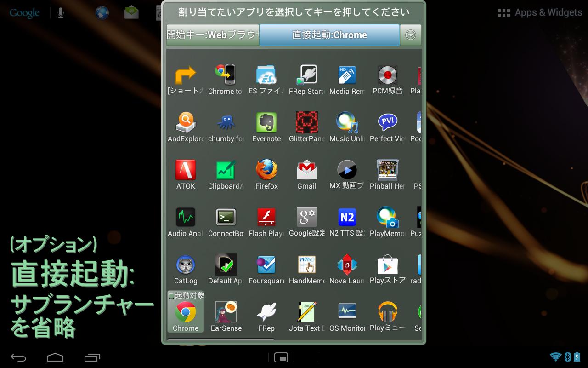
Task: Pick the ConnectBot terminal app
Action: click(226, 217)
